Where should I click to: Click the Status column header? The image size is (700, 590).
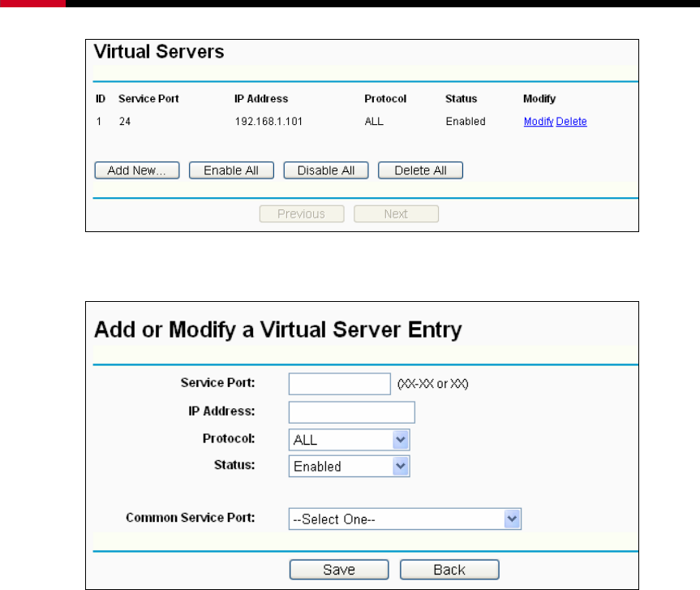click(462, 99)
